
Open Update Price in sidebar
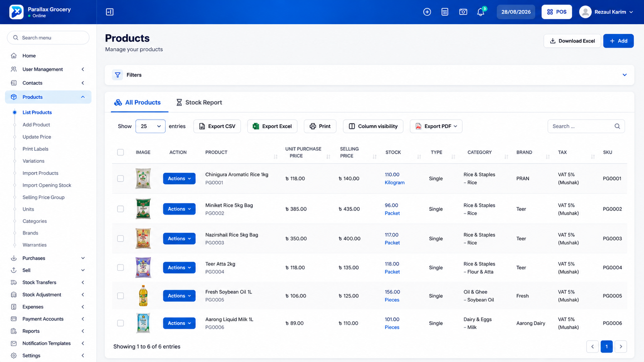point(37,137)
